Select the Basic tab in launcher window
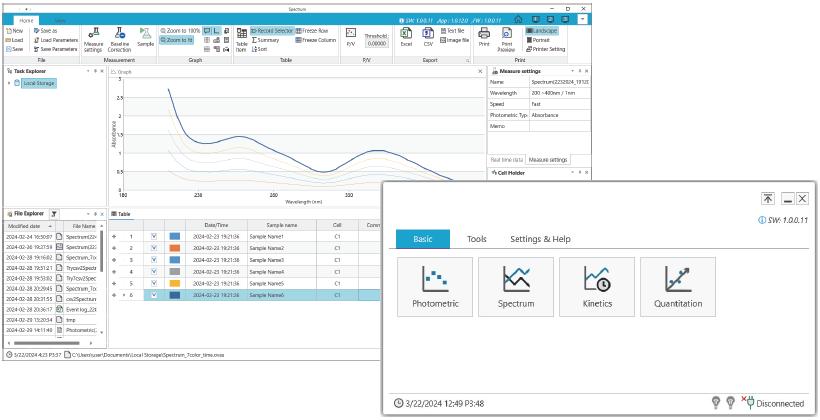Image resolution: width=820 pixels, height=420 pixels. click(423, 239)
